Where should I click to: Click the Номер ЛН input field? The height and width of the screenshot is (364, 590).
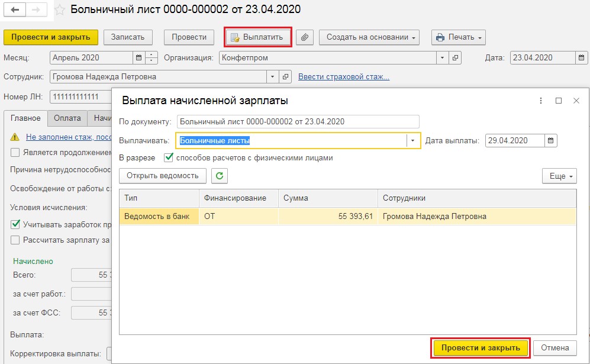[80, 96]
